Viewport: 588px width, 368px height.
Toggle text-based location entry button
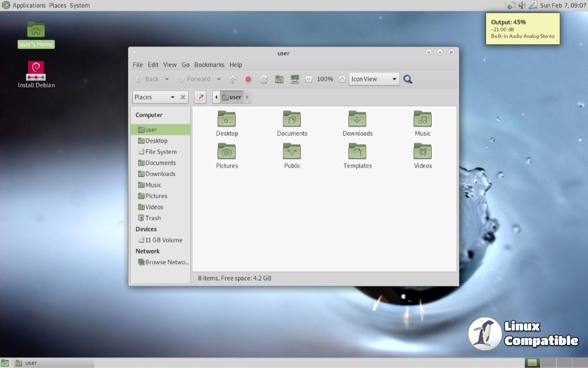pyautogui.click(x=200, y=97)
